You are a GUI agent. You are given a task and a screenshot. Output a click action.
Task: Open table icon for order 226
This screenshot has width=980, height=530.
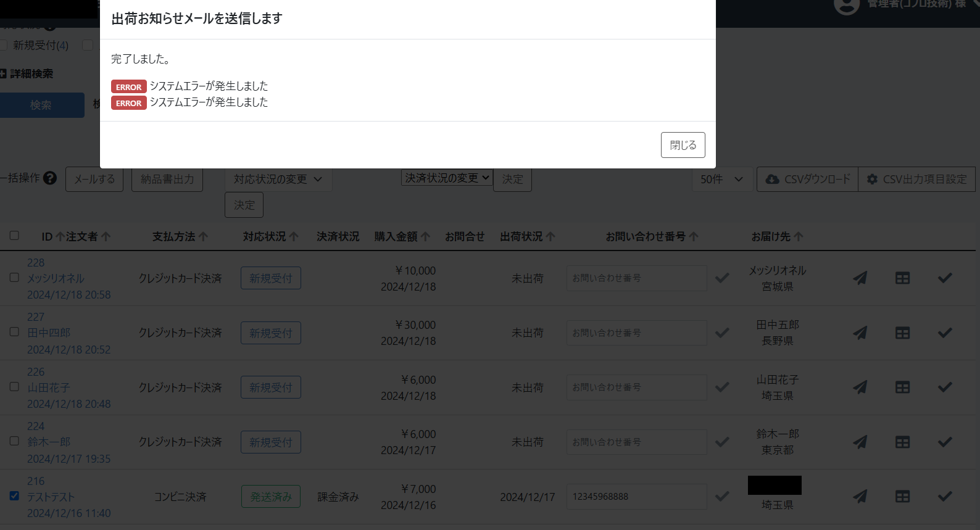click(x=902, y=387)
